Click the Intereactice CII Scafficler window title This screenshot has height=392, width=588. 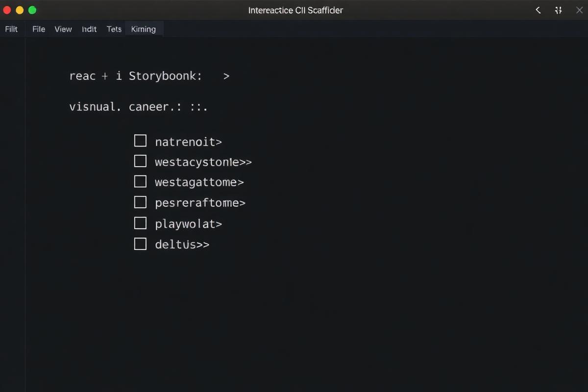point(295,10)
